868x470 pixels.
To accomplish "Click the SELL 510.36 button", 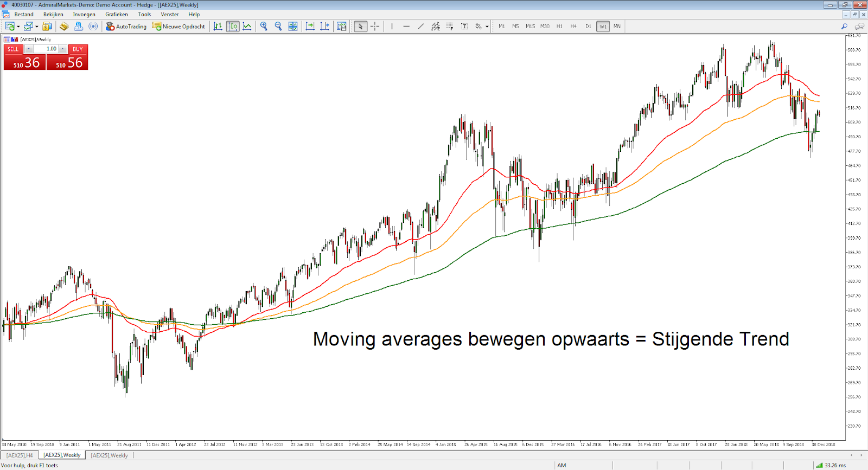I will point(24,57).
